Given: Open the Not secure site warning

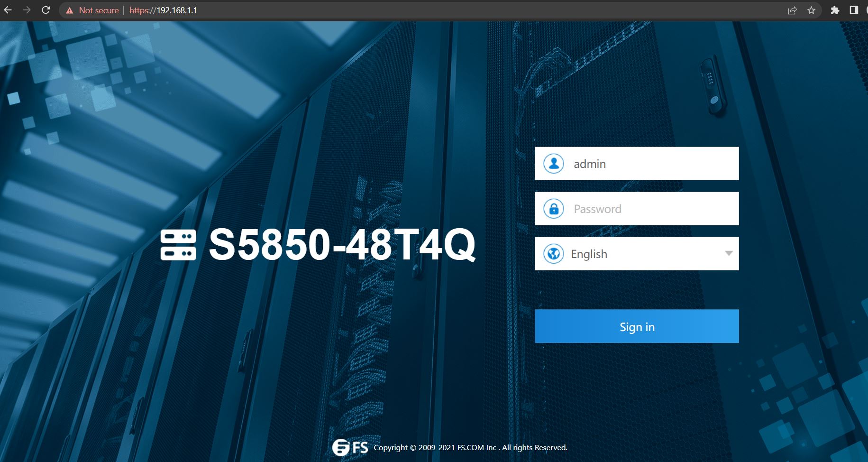Looking at the screenshot, I should (92, 10).
